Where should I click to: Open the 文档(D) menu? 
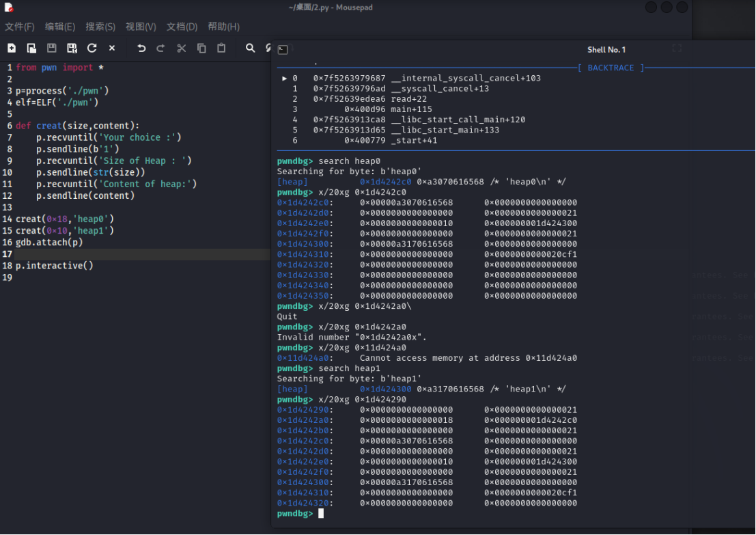182,27
